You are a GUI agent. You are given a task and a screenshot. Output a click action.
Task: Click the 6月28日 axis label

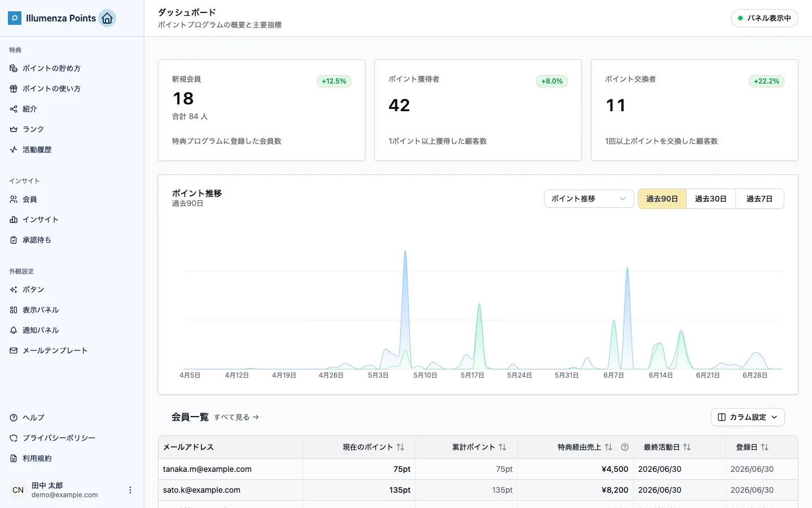click(755, 375)
